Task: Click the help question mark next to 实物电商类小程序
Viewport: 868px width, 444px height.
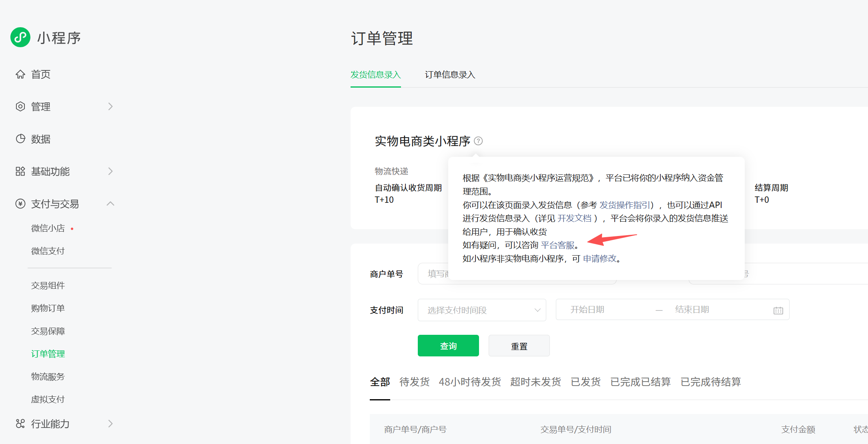Action: 478,141
